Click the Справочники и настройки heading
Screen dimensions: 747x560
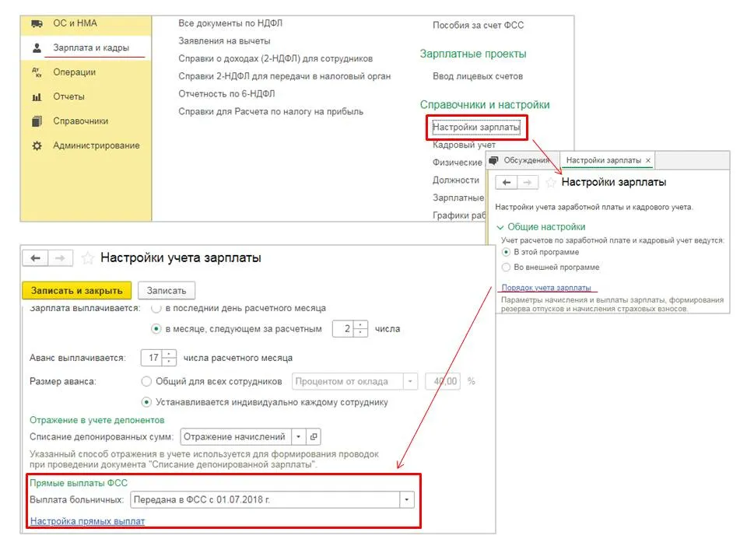[485, 105]
